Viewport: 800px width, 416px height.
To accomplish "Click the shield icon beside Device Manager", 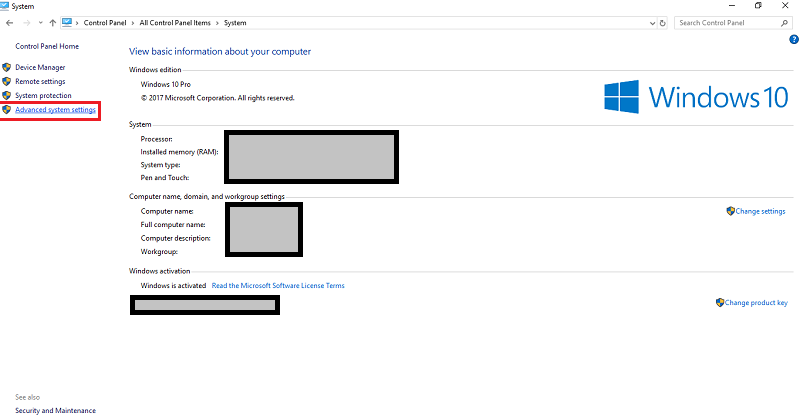I will pos(7,67).
